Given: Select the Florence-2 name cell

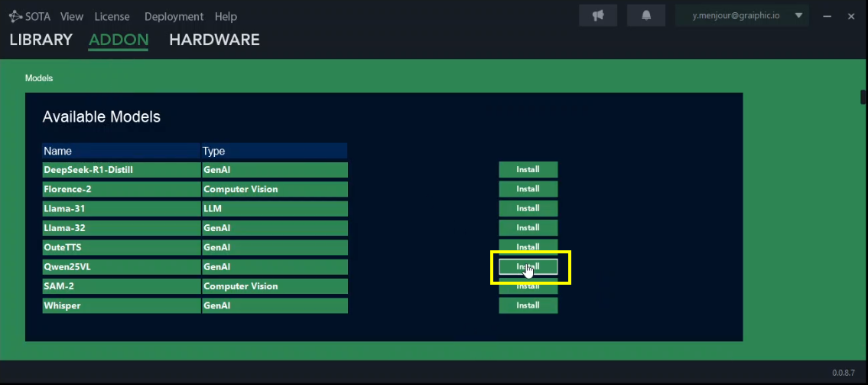Looking at the screenshot, I should [122, 189].
